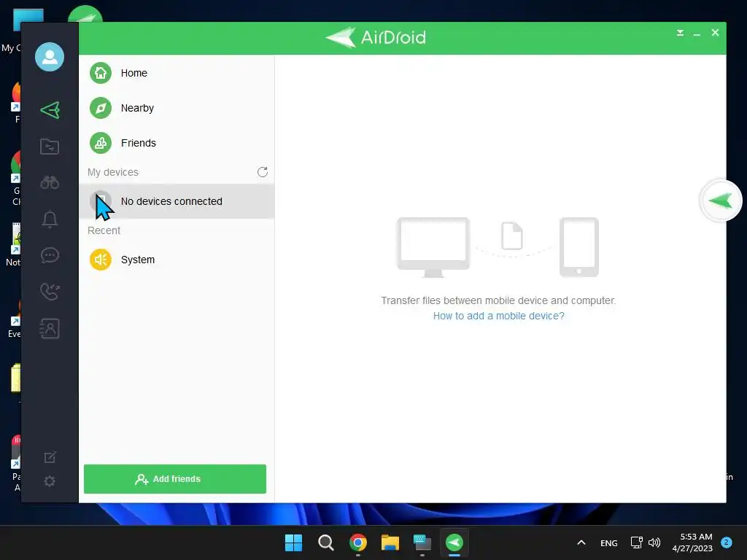
Task: Refresh My devices list
Action: click(x=263, y=172)
